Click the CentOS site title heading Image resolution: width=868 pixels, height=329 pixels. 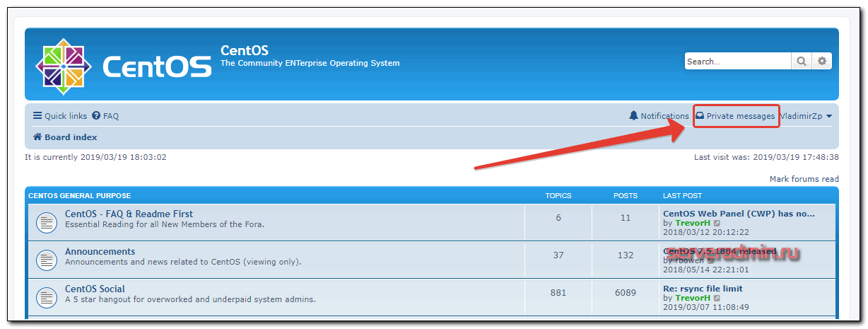click(245, 50)
